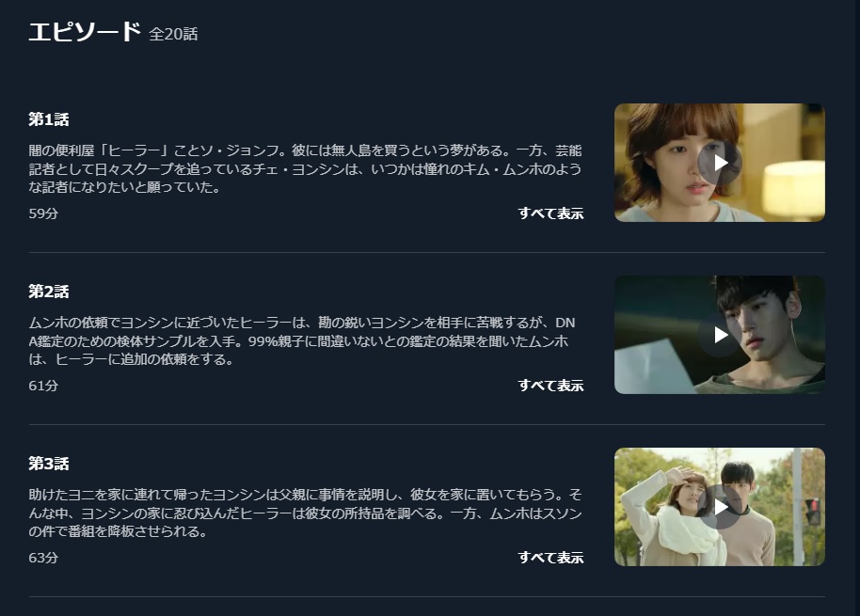Click the play icon on episode 3
The width and height of the screenshot is (860, 616).
click(x=720, y=507)
